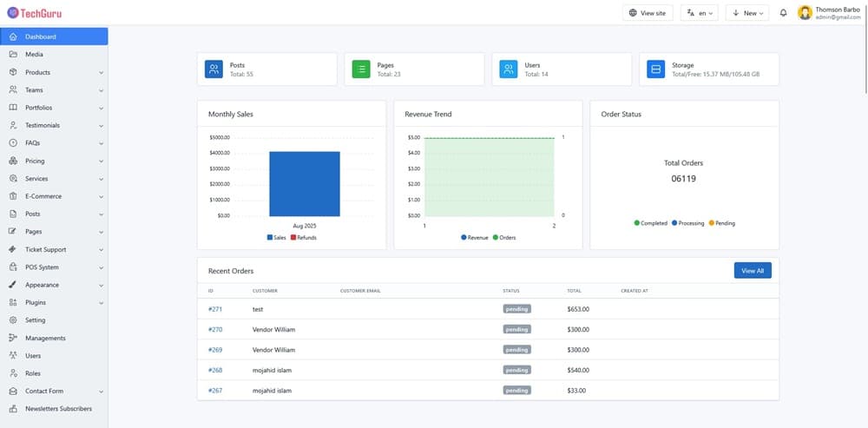Toggle the Refunds legend item
The height and width of the screenshot is (428, 868).
(304, 237)
